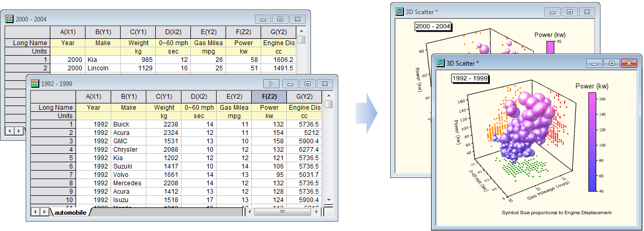Click the 1992 - 1999 label in the front graph
644x231 pixels.
tap(471, 78)
